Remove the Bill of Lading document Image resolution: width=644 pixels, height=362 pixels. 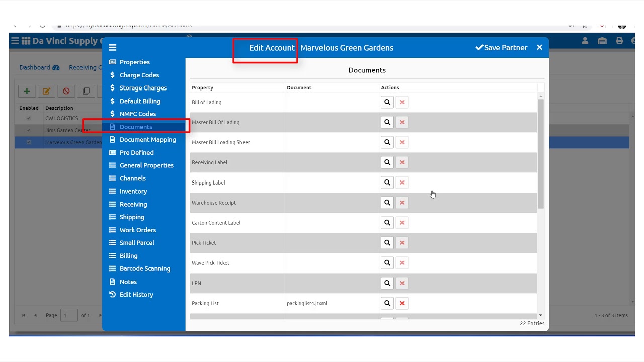402,102
